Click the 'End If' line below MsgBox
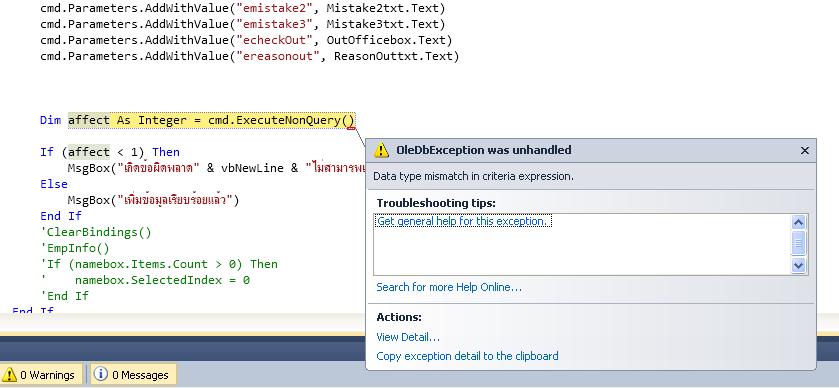This screenshot has height=388, width=839. [x=60, y=216]
